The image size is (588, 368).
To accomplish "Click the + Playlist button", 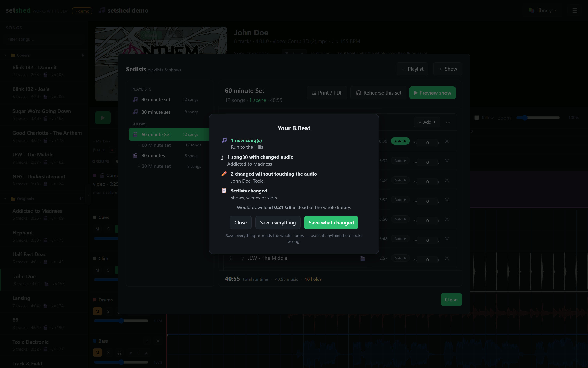I will (x=413, y=69).
